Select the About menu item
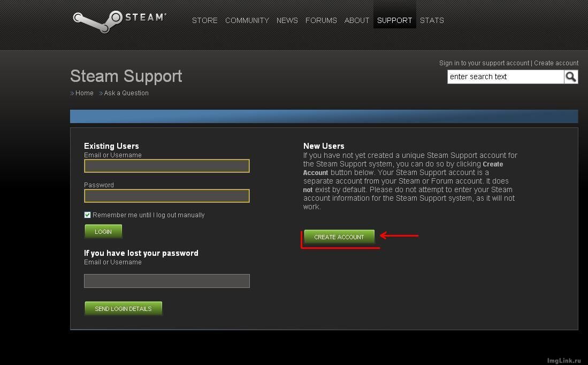 [356, 20]
